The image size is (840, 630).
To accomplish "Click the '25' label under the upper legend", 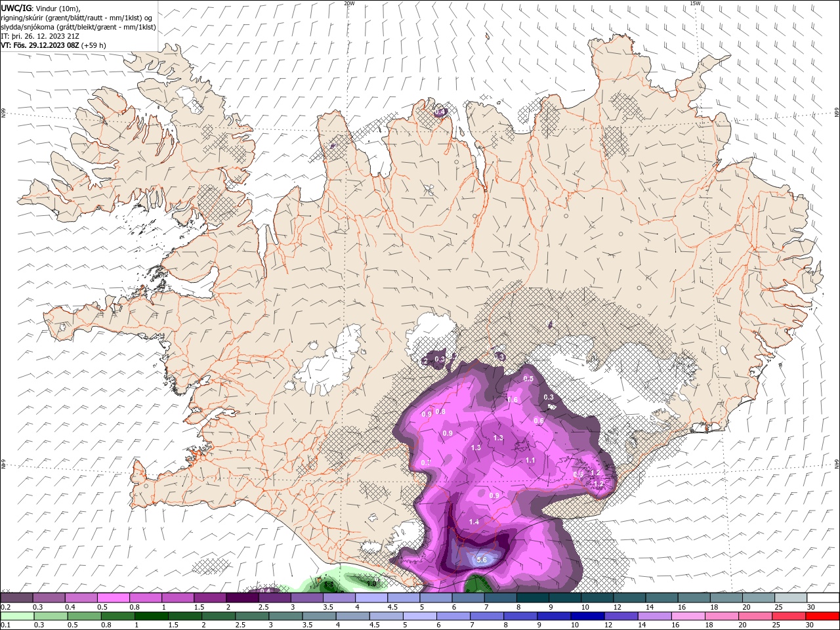I will tap(778, 607).
